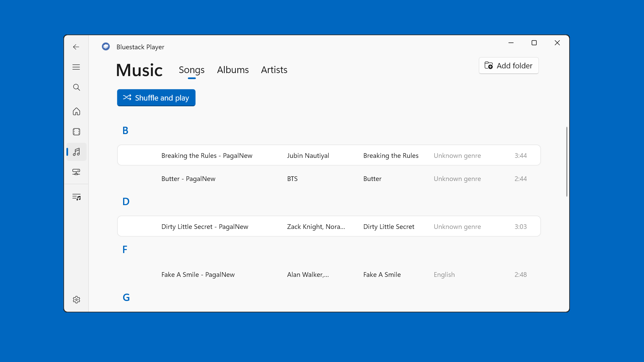Viewport: 644px width, 362px height.
Task: Switch to the Albums tab
Action: pyautogui.click(x=233, y=70)
